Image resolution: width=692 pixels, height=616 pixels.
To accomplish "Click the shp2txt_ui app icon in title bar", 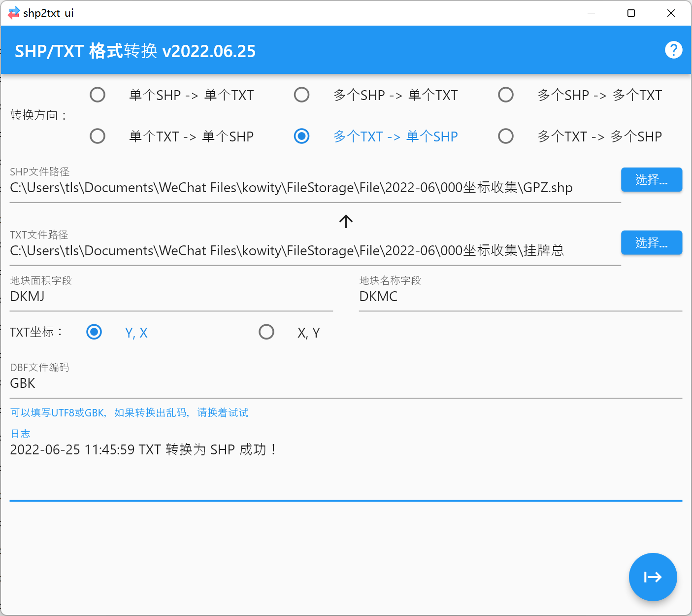I will click(x=14, y=13).
